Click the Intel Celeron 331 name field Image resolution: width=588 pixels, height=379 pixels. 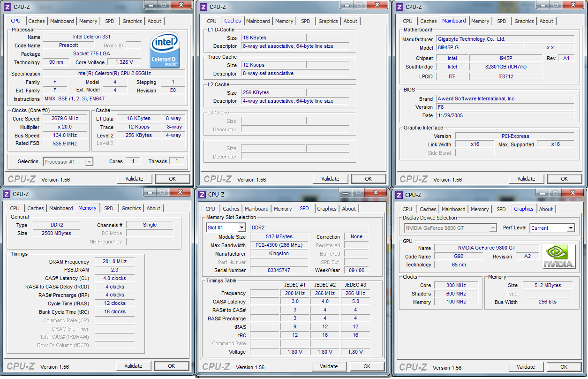pos(92,37)
